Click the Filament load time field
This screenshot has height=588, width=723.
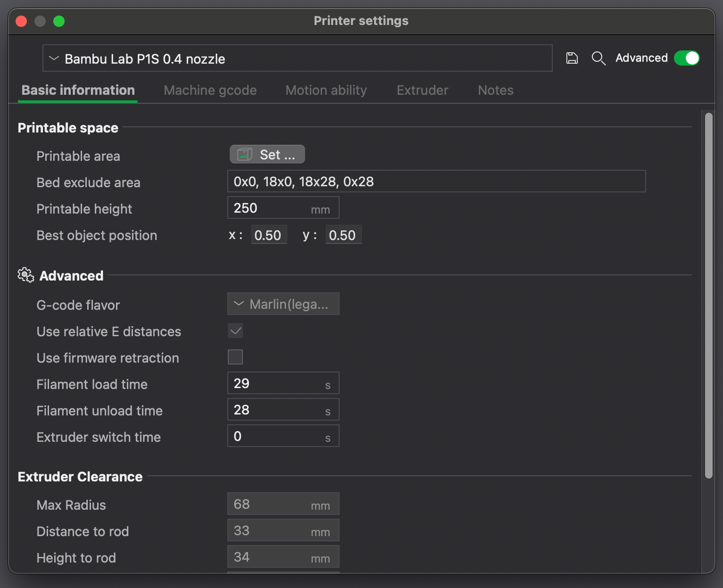pyautogui.click(x=283, y=383)
